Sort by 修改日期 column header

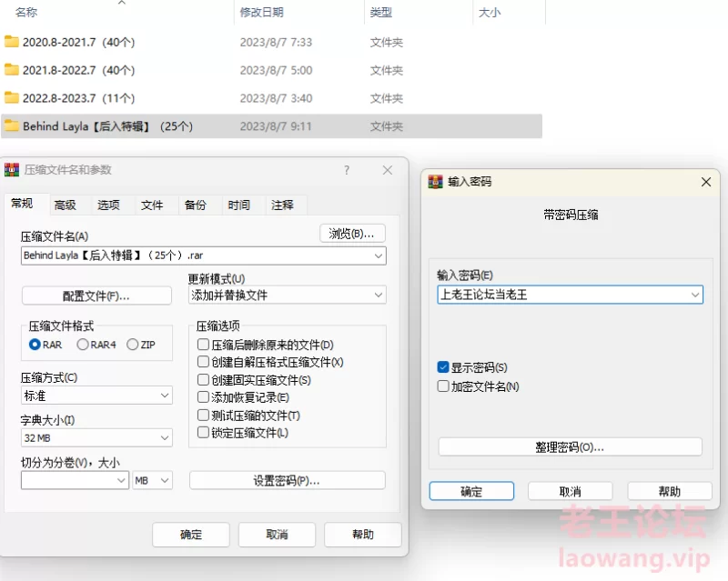point(262,12)
